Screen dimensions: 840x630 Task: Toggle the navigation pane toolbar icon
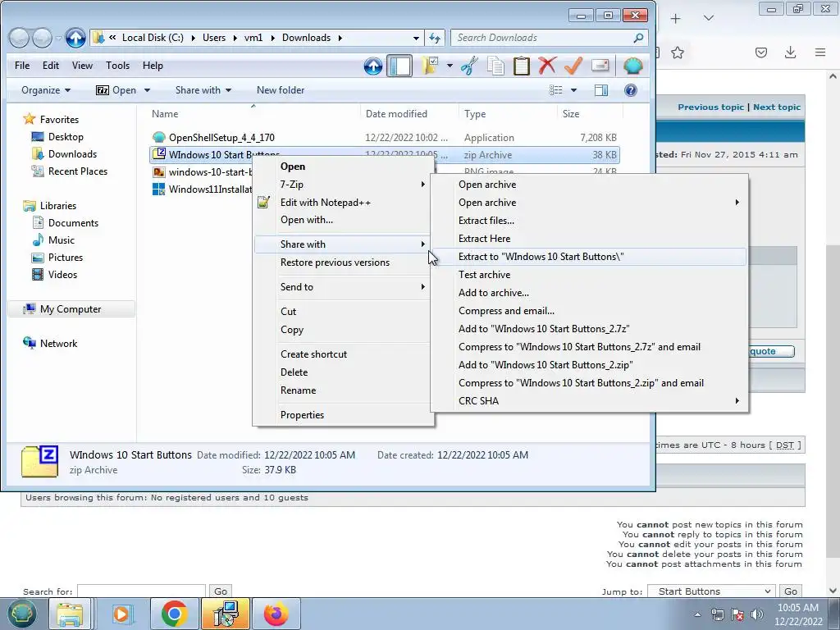coord(399,66)
